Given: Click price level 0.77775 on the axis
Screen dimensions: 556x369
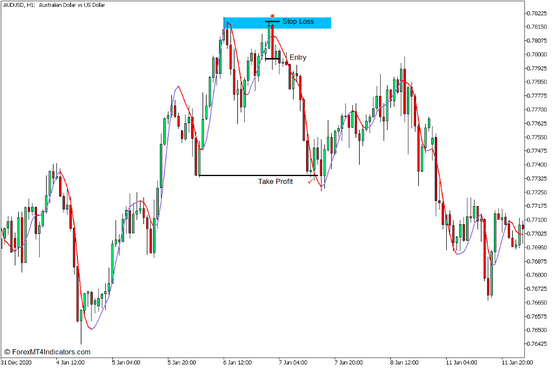Looking at the screenshot, I should tap(536, 96).
